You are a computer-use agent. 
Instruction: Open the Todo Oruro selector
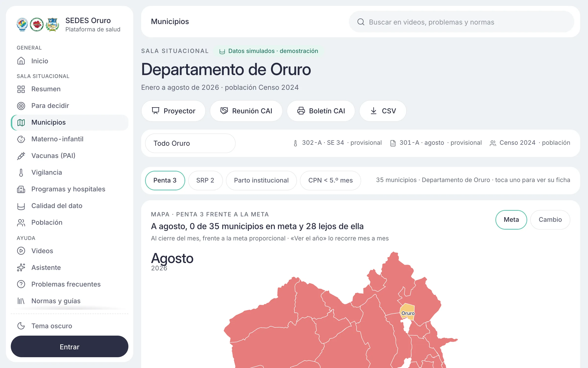(190, 143)
